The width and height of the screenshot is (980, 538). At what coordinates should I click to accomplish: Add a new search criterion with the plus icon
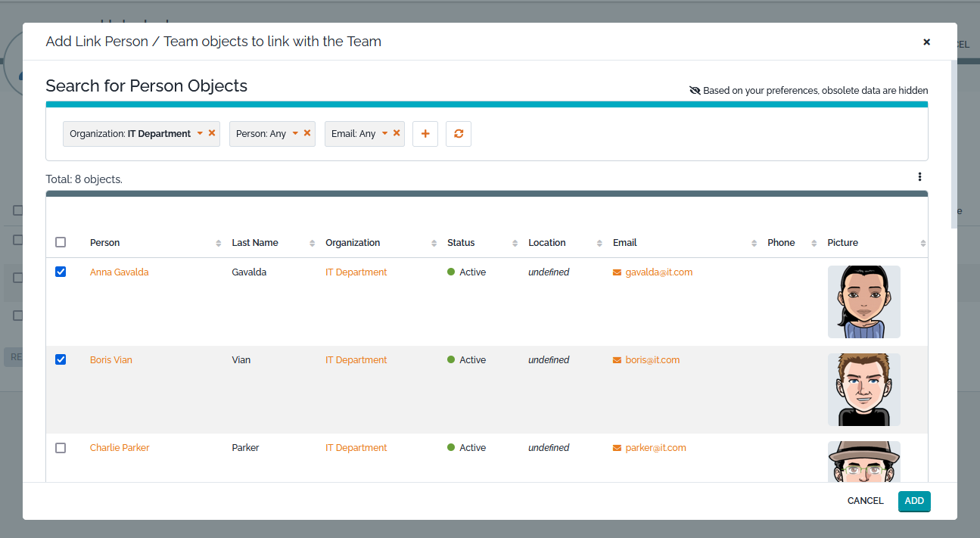[x=425, y=133]
